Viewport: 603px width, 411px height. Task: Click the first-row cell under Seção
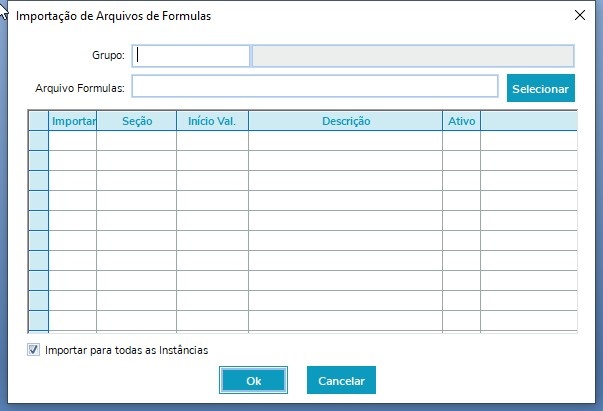[x=136, y=141]
